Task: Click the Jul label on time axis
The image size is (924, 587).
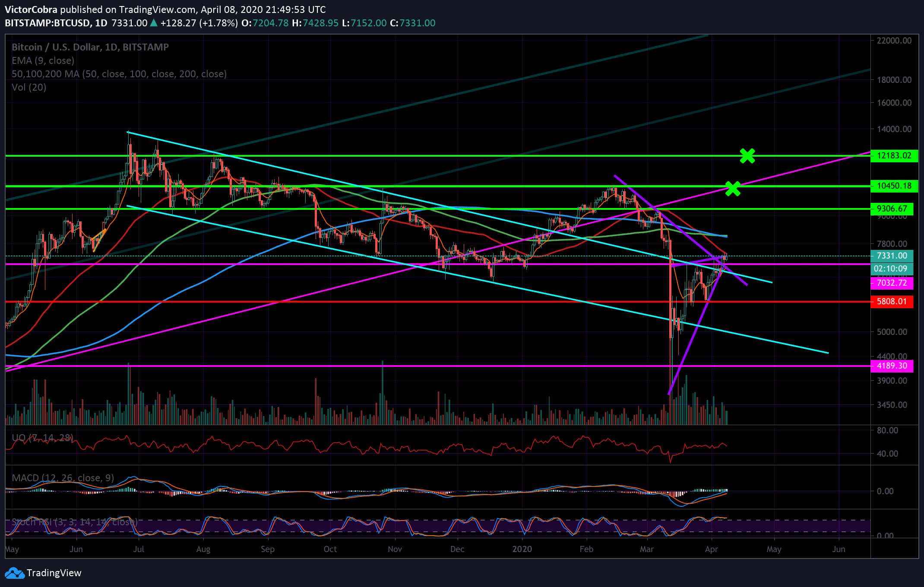Action: (x=139, y=549)
